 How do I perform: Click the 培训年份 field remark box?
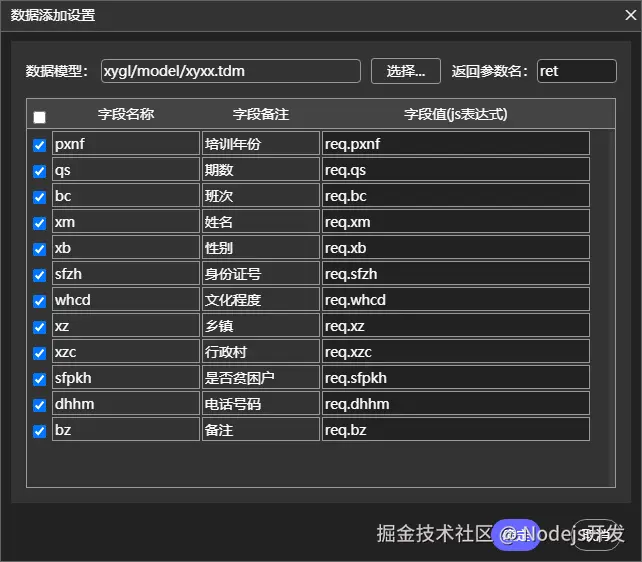(261, 143)
